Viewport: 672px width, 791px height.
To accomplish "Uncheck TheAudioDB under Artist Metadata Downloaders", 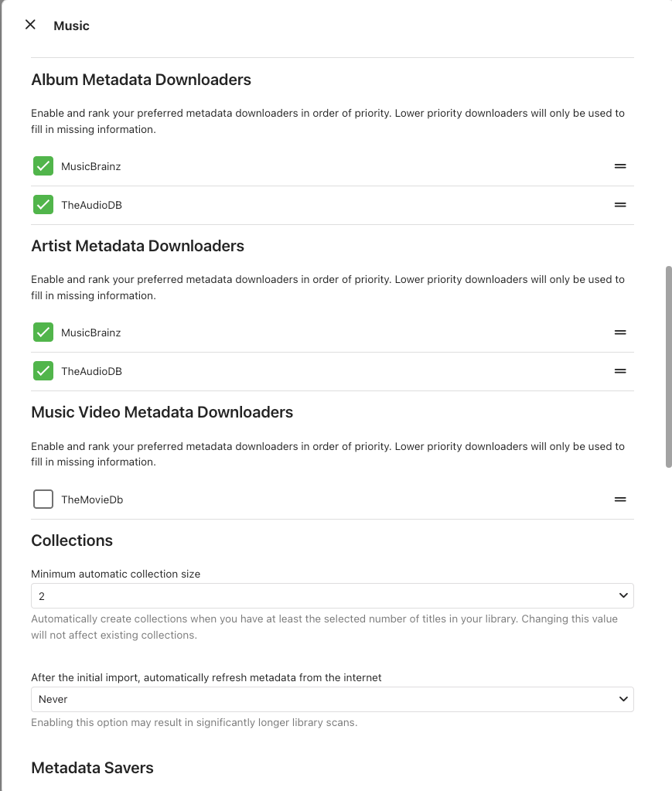I will tap(43, 371).
